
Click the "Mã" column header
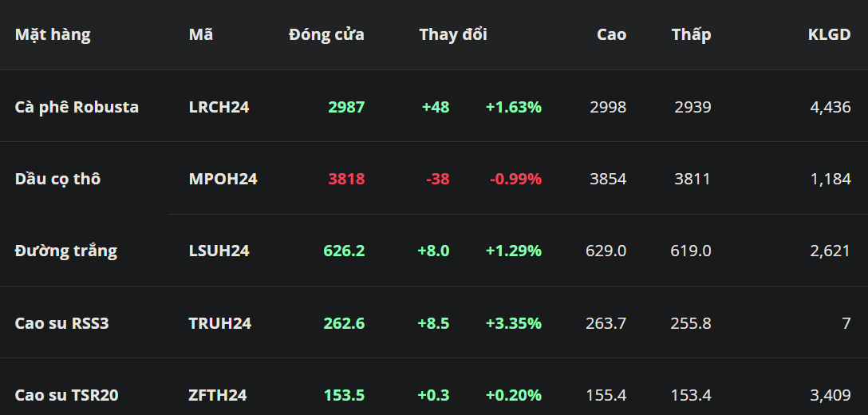point(201,35)
